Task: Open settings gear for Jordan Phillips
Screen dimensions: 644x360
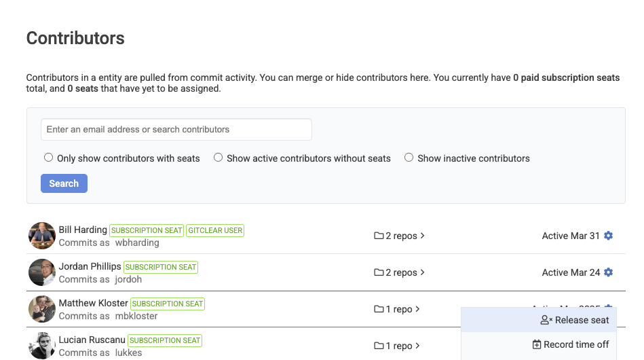Action: pyautogui.click(x=608, y=272)
